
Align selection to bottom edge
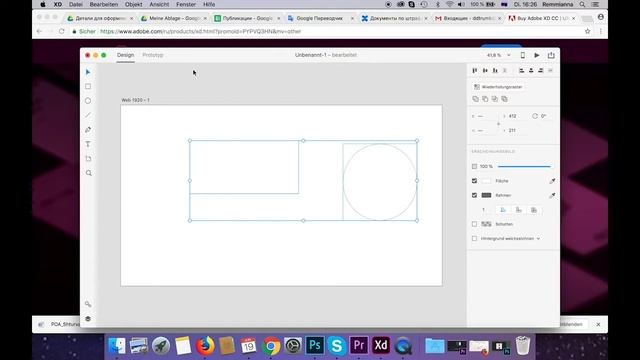495,71
